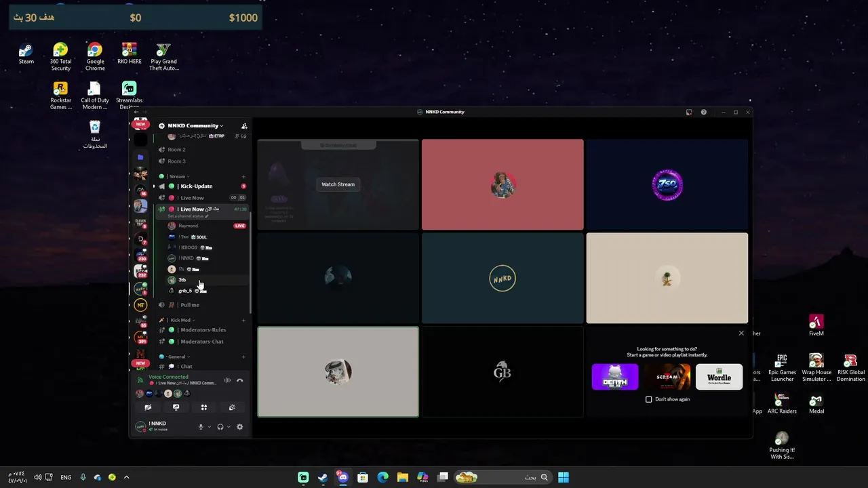This screenshot has height=488, width=868.
Task: Launch the Death by AI activity
Action: (615, 377)
